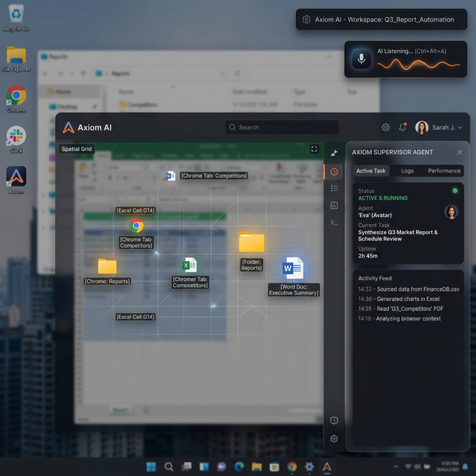Click Eva agent avatar thumbnail
Viewport: 476px width, 476px height.
coord(451,211)
